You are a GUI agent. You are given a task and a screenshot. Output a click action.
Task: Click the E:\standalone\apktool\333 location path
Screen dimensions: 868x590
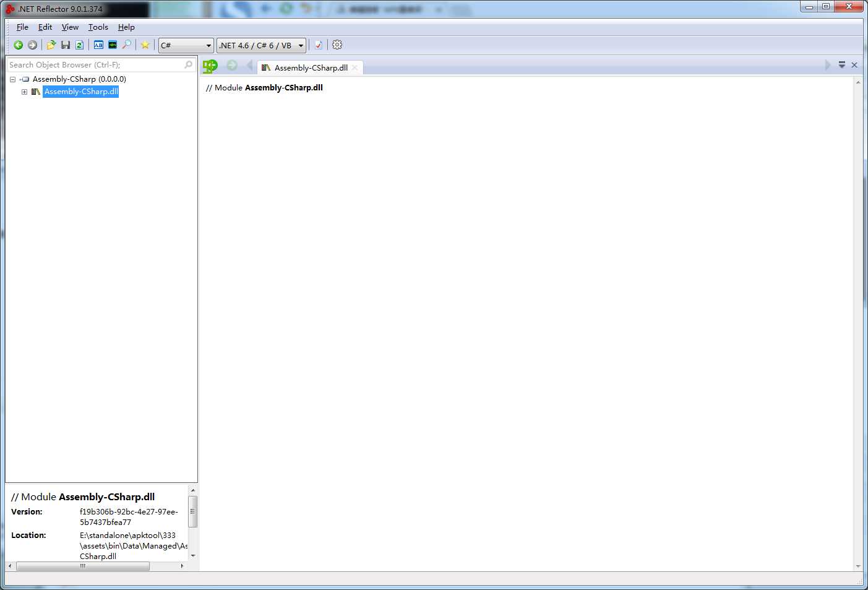pos(127,536)
